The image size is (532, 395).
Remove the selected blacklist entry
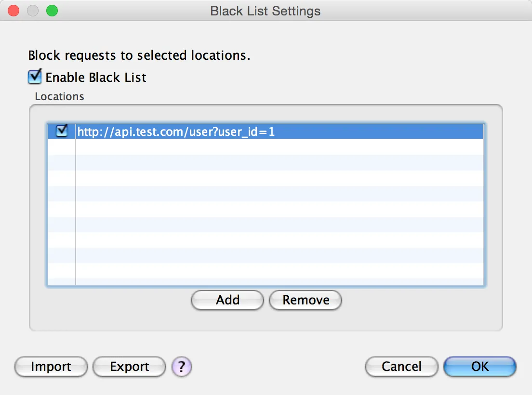306,300
